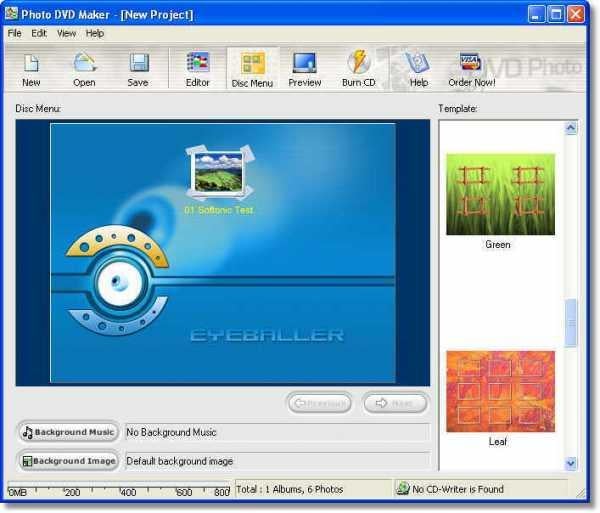The height and width of the screenshot is (513, 600).
Task: Open the Edit menu
Action: [x=39, y=33]
